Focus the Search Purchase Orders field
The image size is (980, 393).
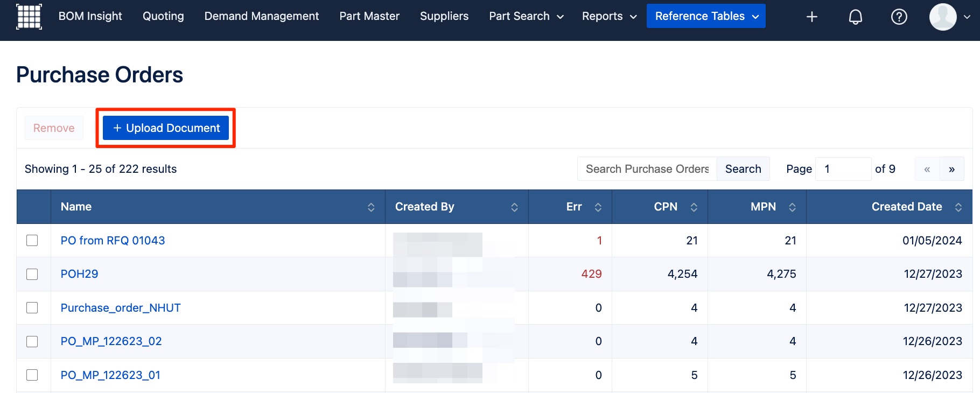click(647, 169)
